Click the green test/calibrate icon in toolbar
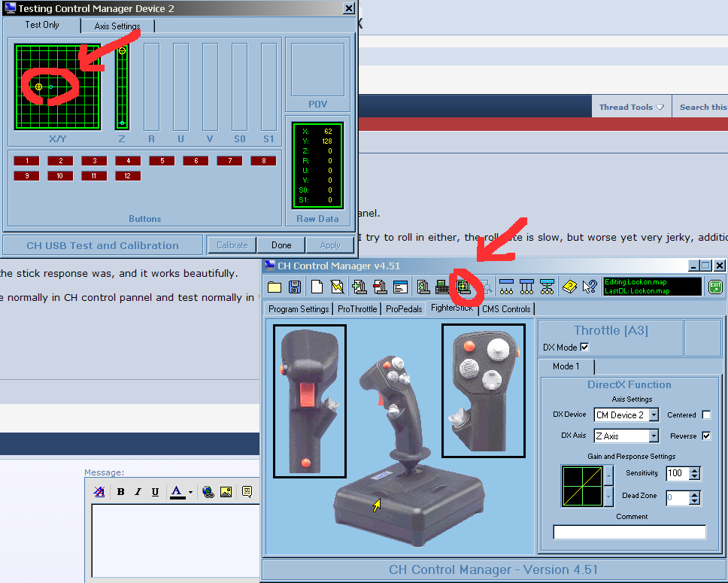 (x=463, y=287)
